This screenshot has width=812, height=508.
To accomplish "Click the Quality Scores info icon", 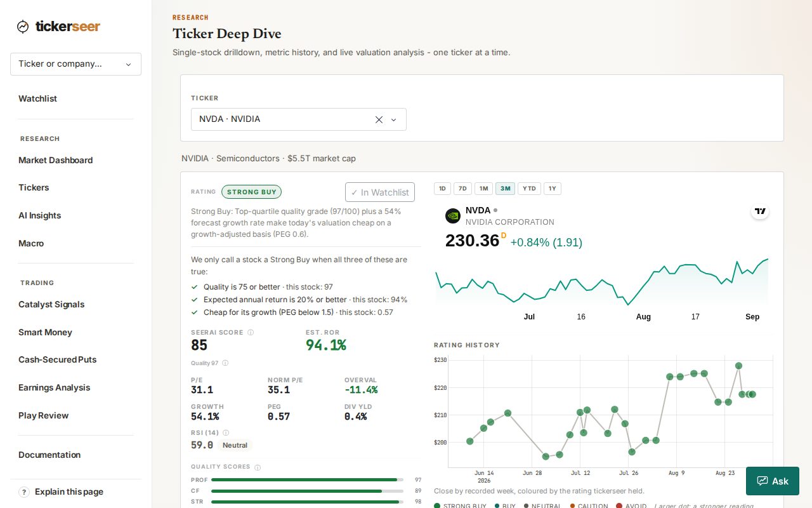I will (x=258, y=467).
